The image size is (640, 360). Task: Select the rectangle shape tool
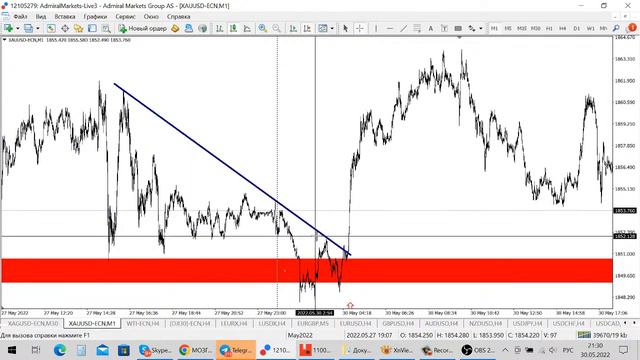point(458,28)
